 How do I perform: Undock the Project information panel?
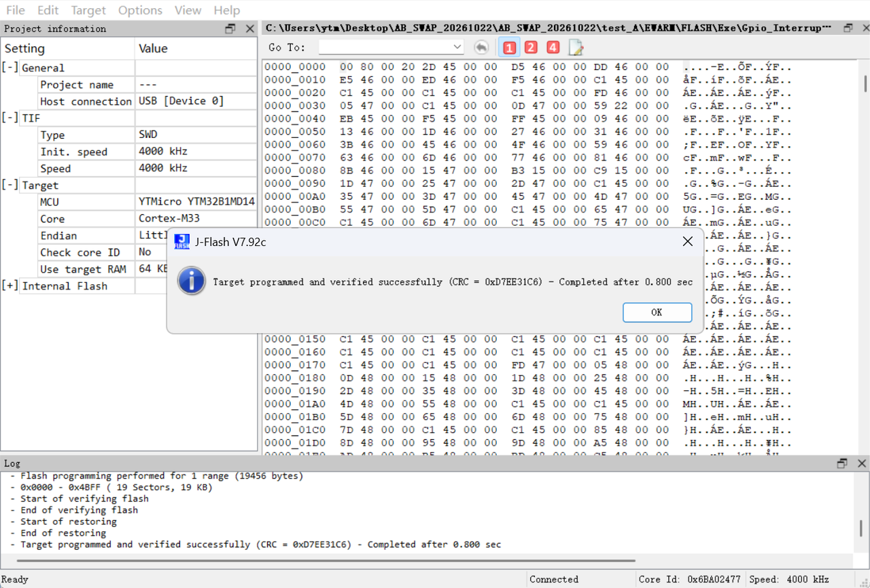(230, 29)
